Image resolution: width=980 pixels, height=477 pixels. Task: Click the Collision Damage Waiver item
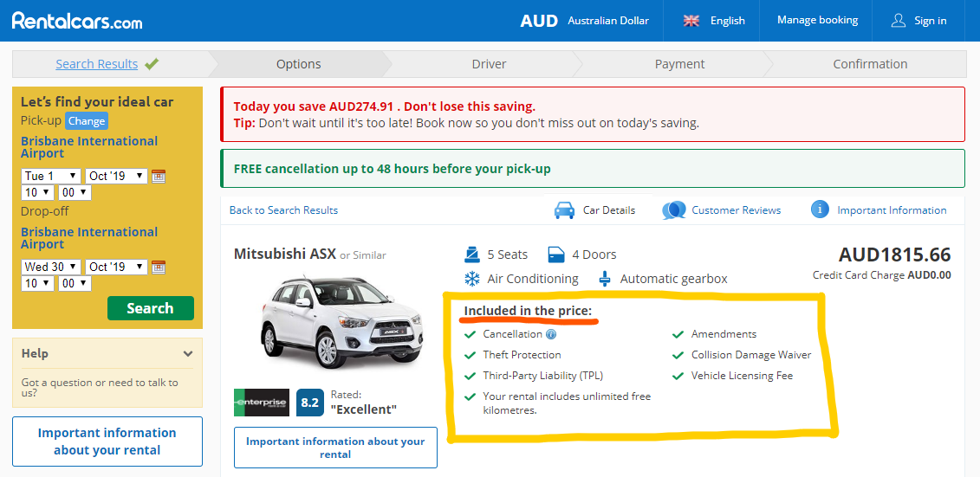tap(750, 355)
